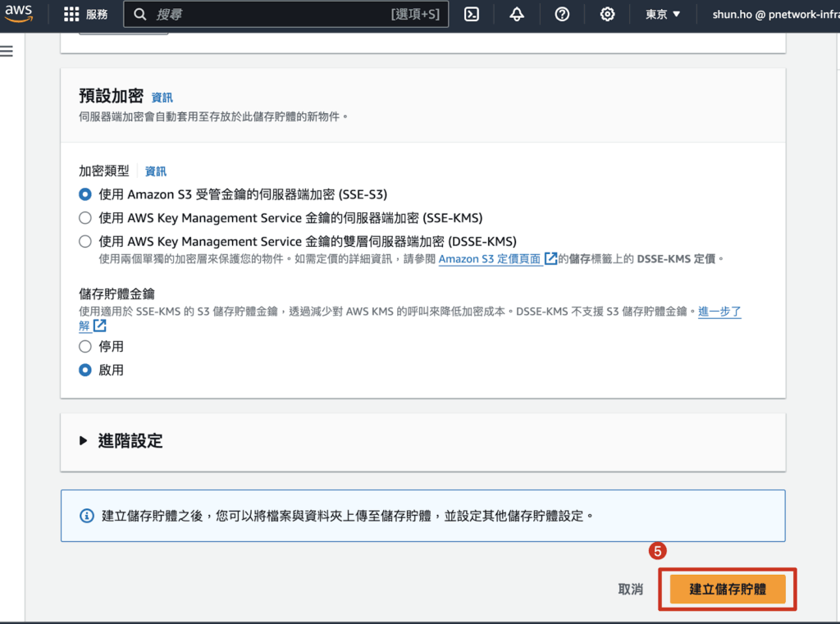
Task: Click the 搜尋 search field
Action: [271, 15]
